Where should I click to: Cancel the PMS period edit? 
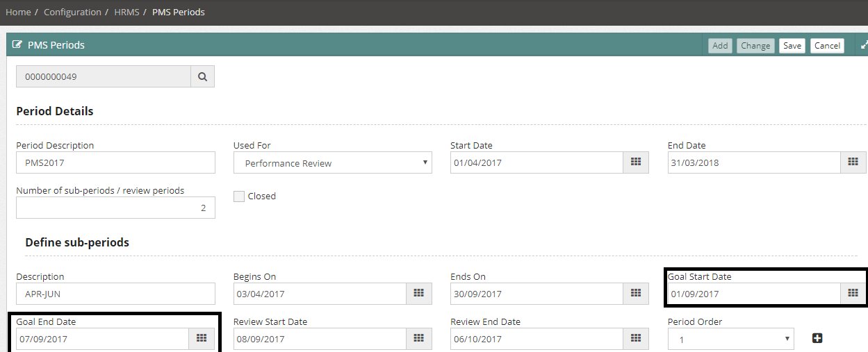827,46
